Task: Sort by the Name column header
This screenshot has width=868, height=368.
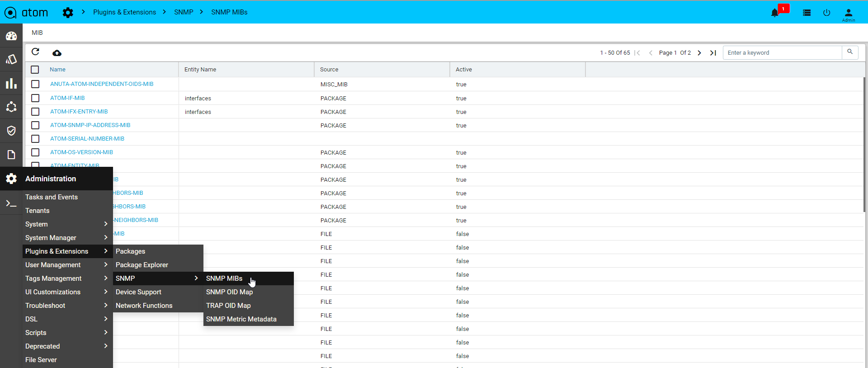Action: pyautogui.click(x=57, y=70)
